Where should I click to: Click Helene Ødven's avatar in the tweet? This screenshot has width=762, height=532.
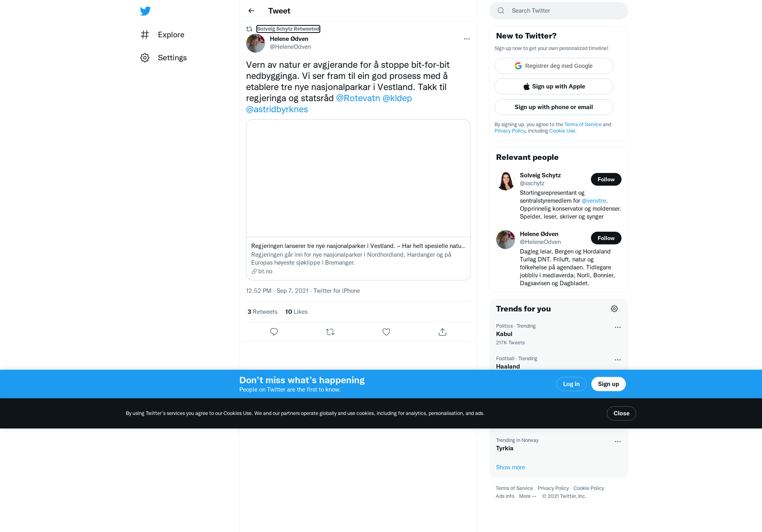[256, 43]
